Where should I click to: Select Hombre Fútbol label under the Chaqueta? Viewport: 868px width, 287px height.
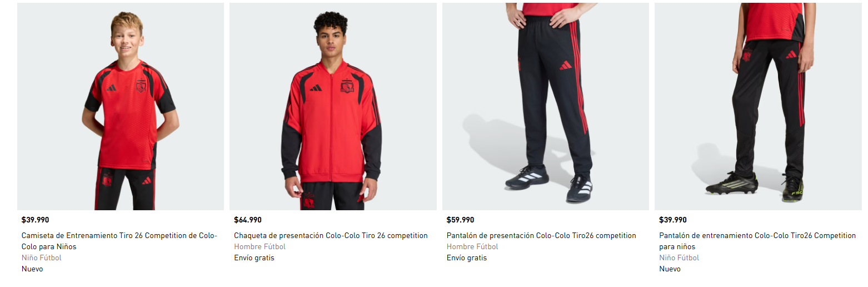click(x=260, y=246)
